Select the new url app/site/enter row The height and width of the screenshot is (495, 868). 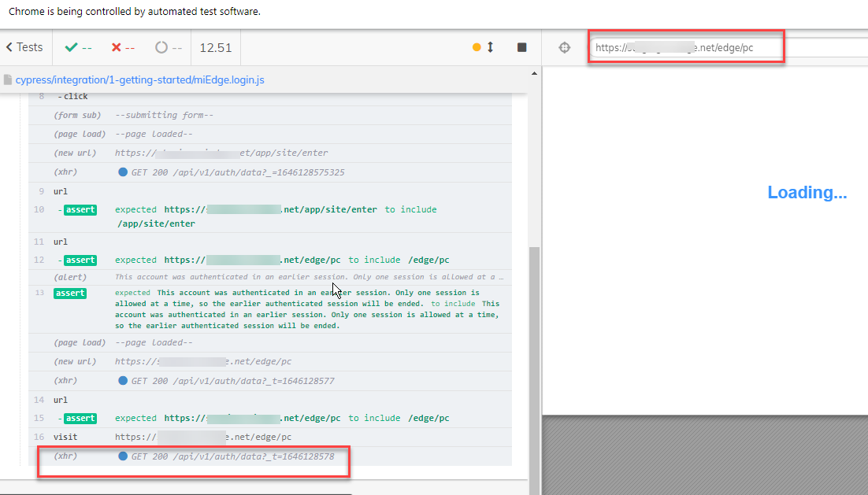pyautogui.click(x=270, y=153)
